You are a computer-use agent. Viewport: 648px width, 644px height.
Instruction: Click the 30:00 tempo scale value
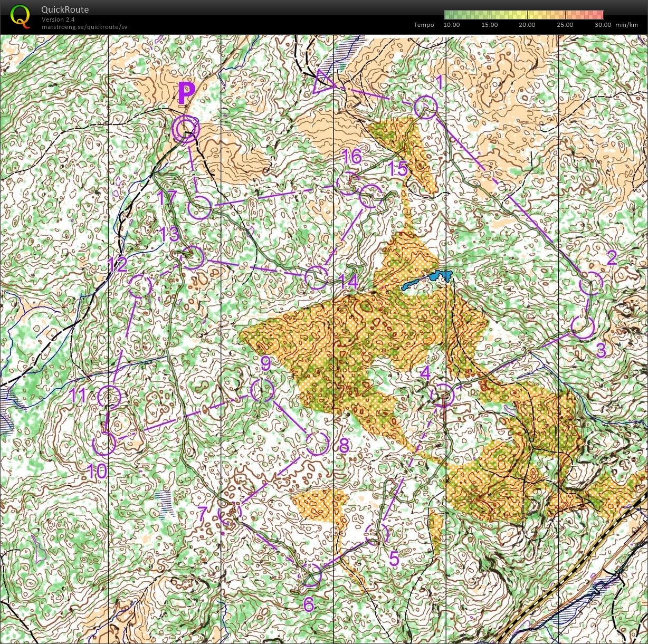[x=603, y=25]
